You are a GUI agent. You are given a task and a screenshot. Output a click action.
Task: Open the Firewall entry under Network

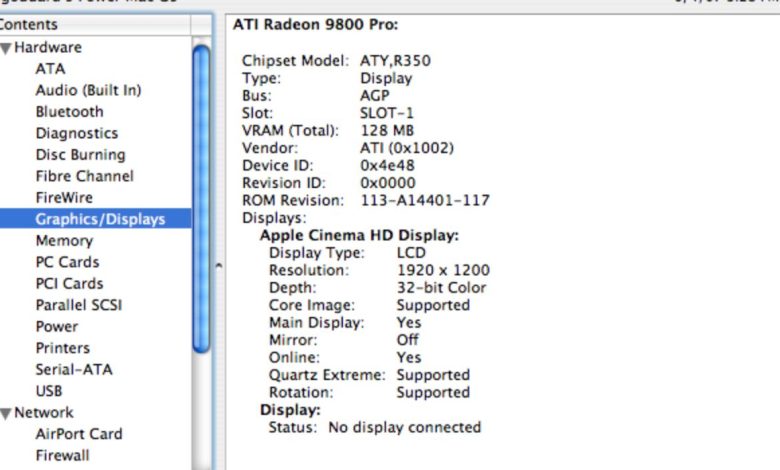[62, 456]
